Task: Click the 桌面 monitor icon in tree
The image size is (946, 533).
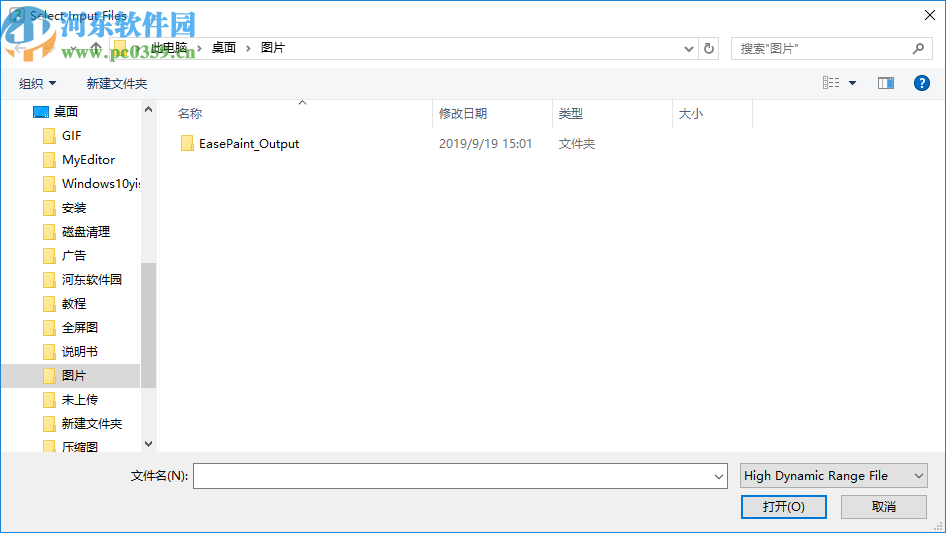Action: click(40, 112)
